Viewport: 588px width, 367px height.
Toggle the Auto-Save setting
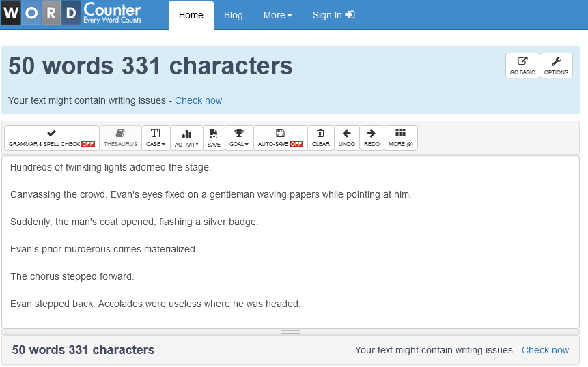[x=281, y=138]
